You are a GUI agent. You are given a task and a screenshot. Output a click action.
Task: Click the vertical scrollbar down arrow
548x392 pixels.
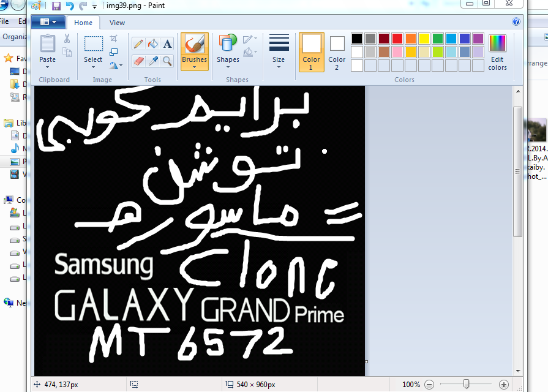click(x=518, y=371)
